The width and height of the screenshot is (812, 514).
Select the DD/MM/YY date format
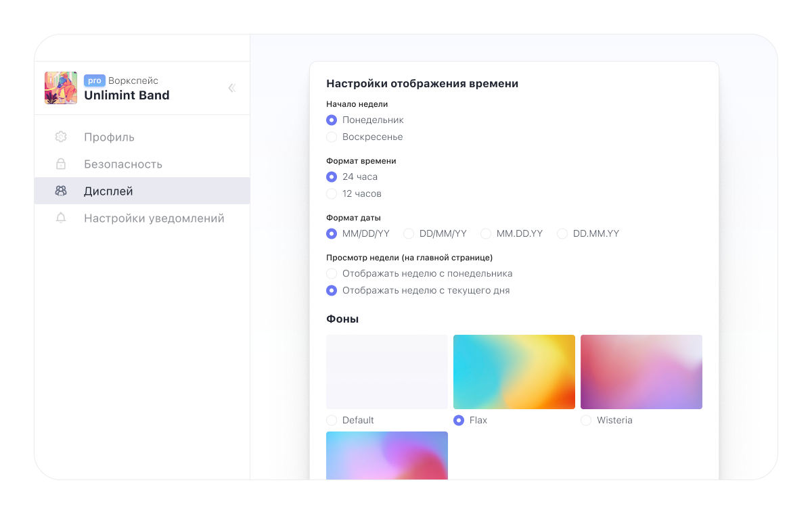409,233
